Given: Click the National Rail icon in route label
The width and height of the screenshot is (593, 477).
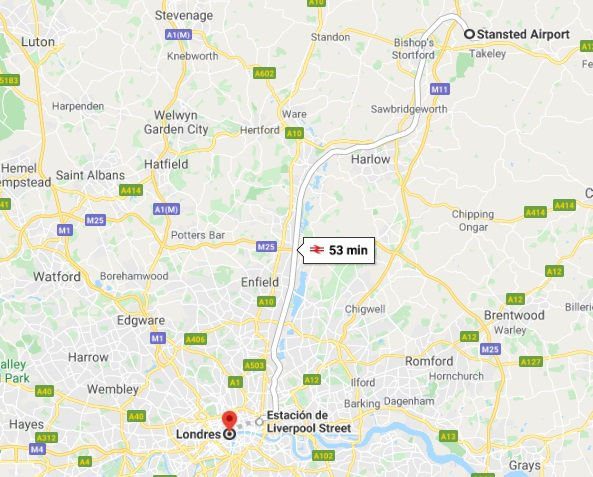Looking at the screenshot, I should [317, 250].
